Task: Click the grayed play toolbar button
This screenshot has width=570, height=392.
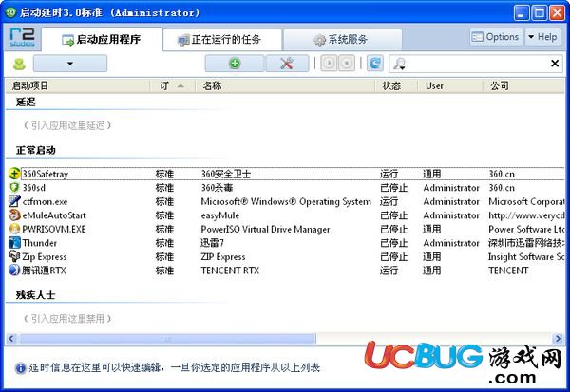Action: (x=329, y=64)
